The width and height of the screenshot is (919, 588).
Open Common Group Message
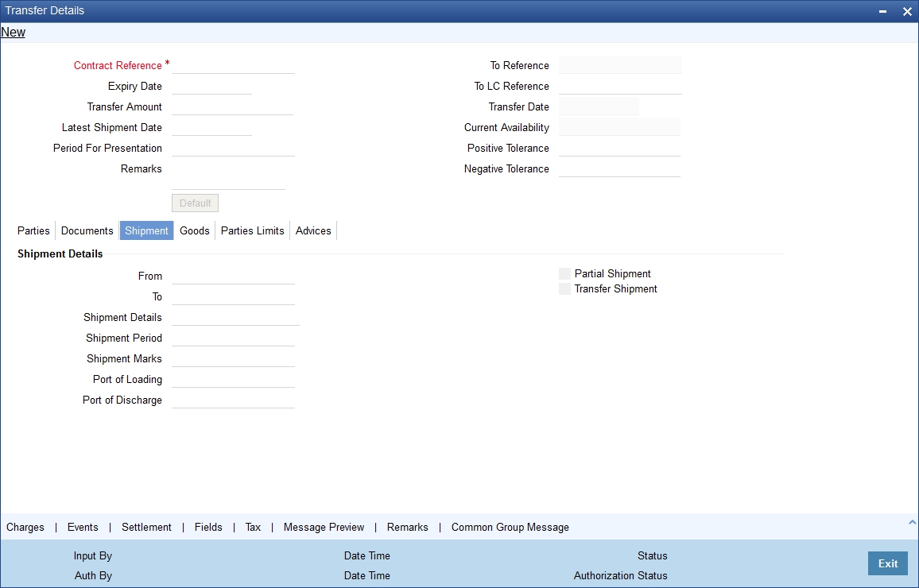[x=510, y=527]
